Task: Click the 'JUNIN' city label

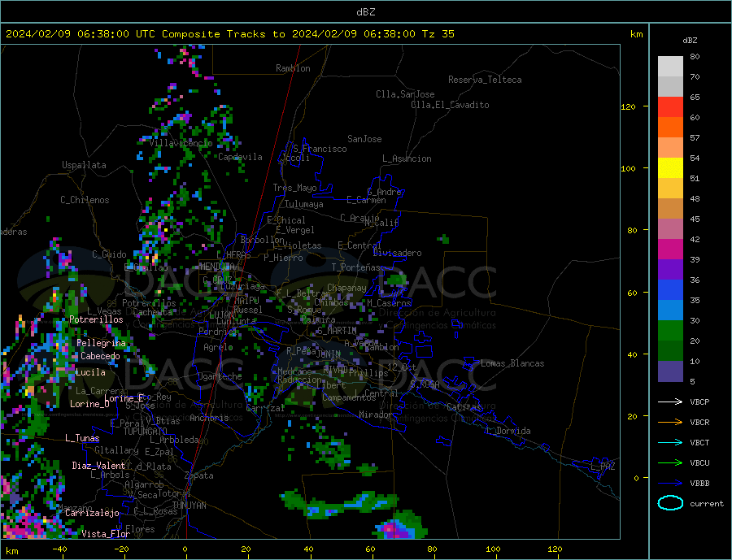Action: click(329, 354)
